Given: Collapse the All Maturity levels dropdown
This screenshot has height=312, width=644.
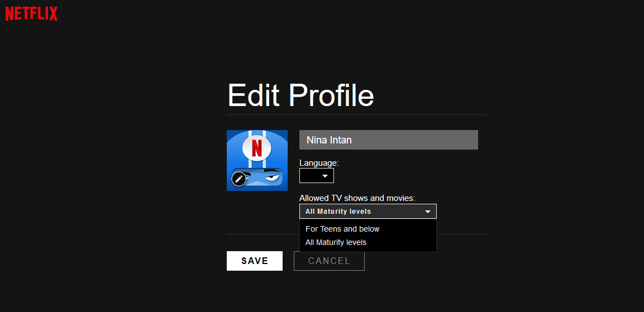Looking at the screenshot, I should pyautogui.click(x=368, y=212).
